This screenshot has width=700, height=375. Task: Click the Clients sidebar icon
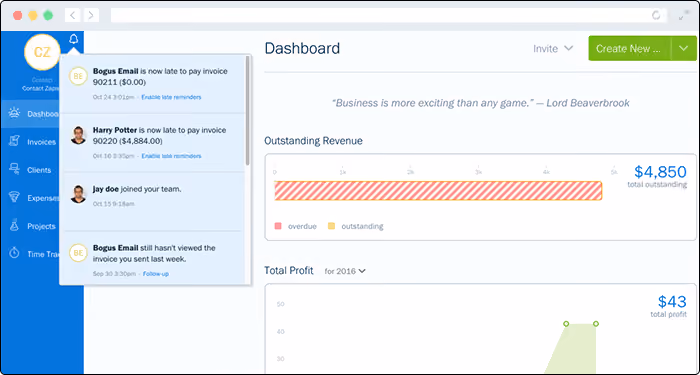(14, 170)
